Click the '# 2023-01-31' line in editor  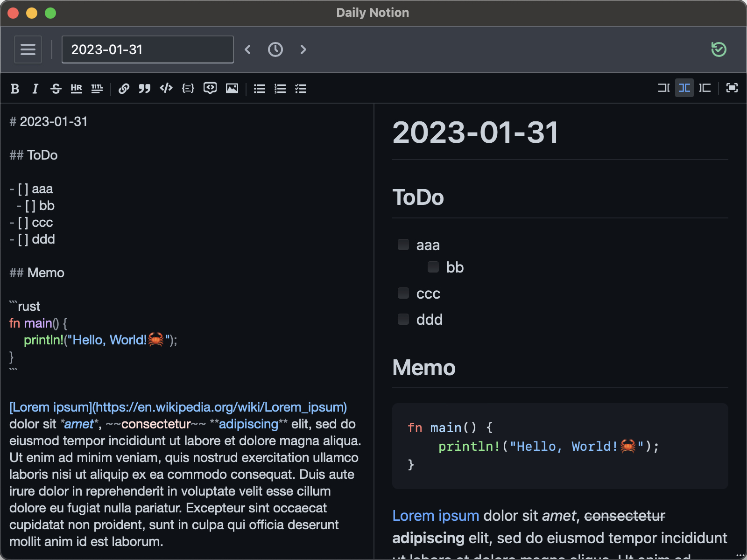(x=49, y=122)
